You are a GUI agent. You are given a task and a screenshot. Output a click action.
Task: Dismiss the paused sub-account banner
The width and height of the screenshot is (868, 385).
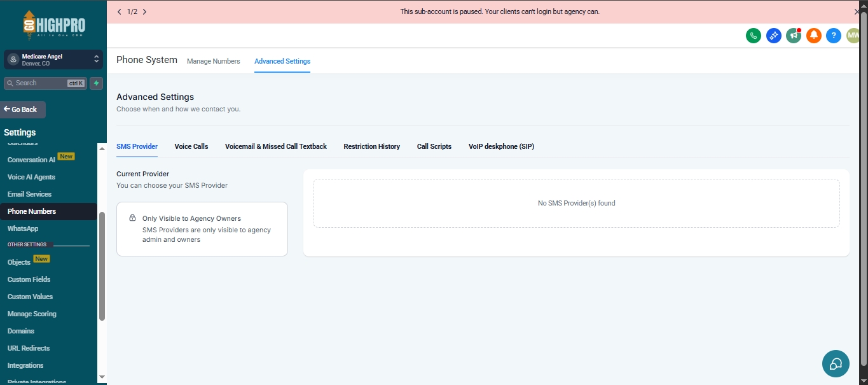(857, 11)
